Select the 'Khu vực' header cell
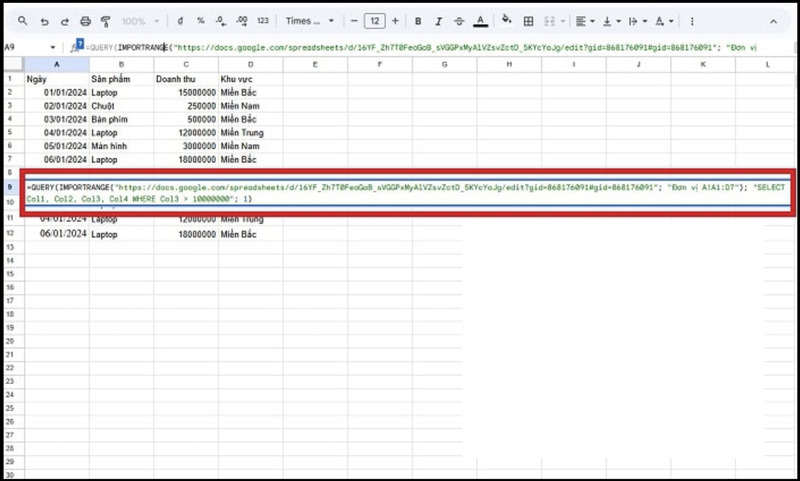This screenshot has width=800, height=481. (x=251, y=79)
